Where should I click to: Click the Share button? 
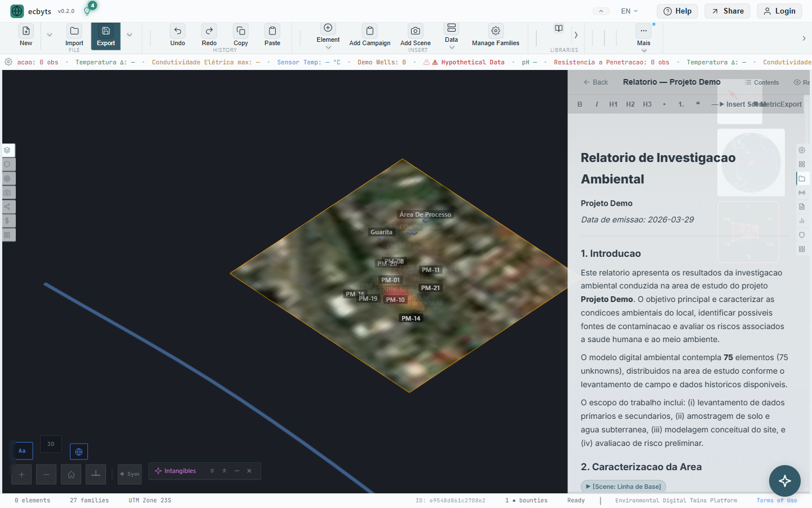pos(727,11)
